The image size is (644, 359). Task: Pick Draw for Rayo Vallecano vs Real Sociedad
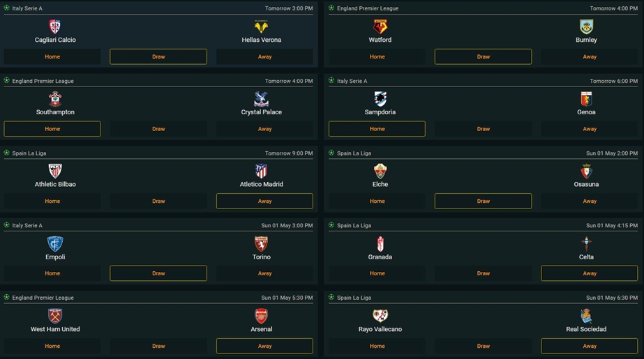[483, 346]
